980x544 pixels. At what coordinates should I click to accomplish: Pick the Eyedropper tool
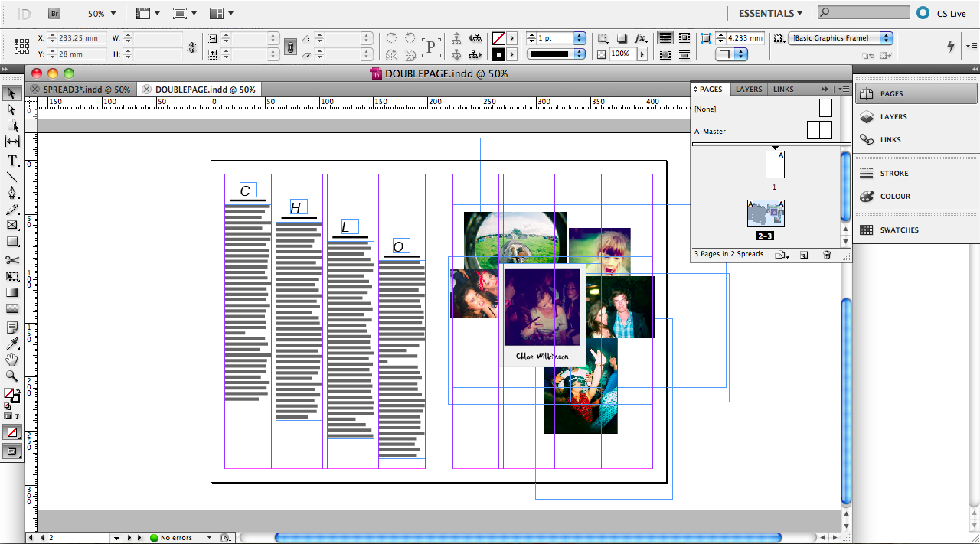[11, 344]
